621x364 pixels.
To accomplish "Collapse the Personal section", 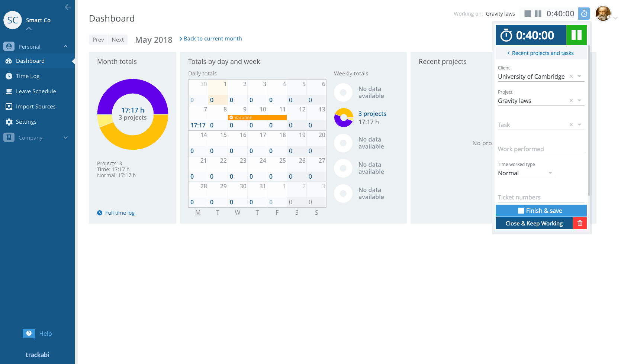I will pos(66,46).
